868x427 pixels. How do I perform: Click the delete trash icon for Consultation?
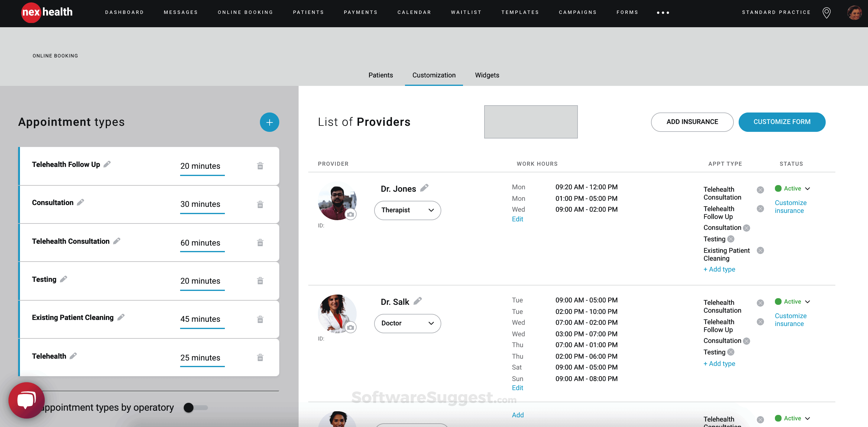tap(260, 204)
